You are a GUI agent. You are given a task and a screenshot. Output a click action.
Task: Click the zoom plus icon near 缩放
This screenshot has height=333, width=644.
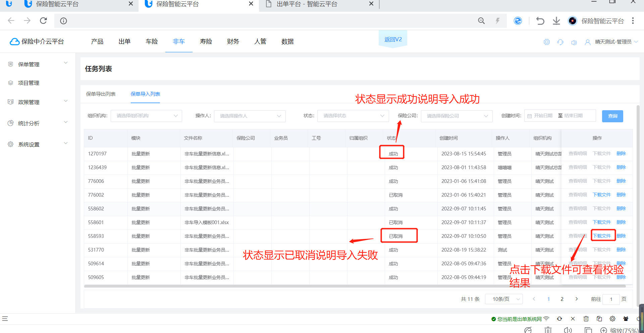click(603, 330)
